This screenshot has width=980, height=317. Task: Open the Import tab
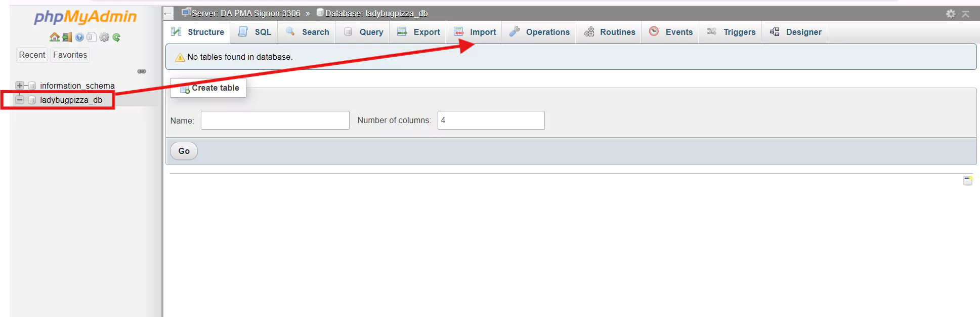coord(475,32)
